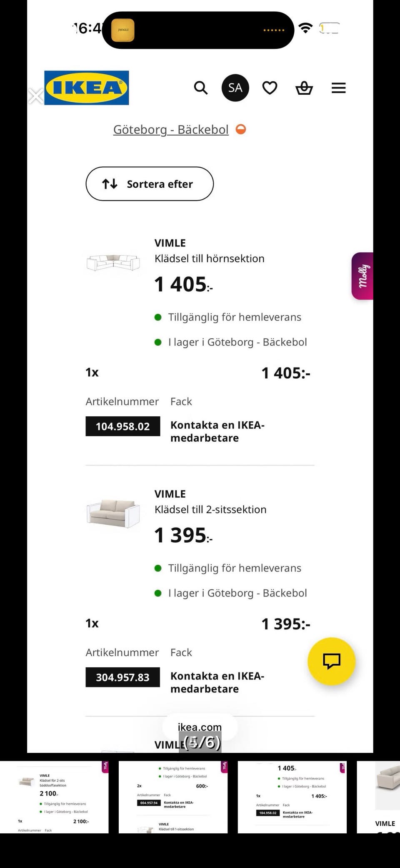Click the VIMLE hörnsektion product image
This screenshot has height=868, width=400.
pos(113,263)
